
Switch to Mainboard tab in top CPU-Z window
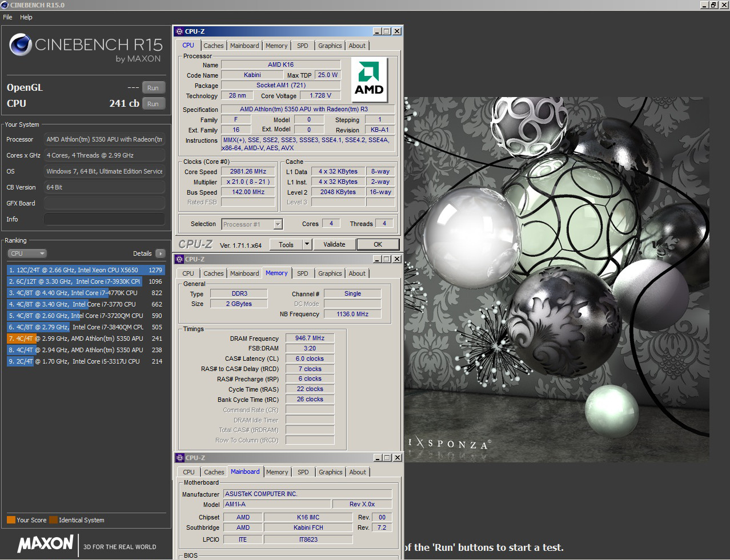point(244,46)
